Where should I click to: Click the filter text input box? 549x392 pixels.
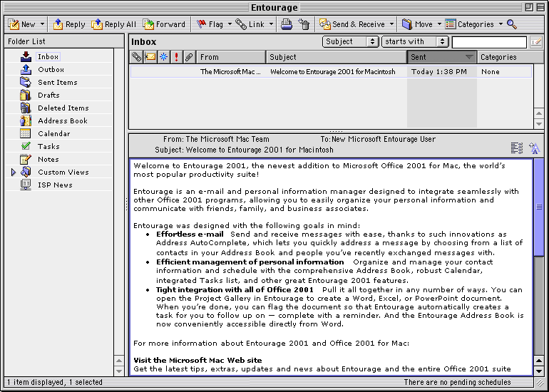click(x=489, y=42)
